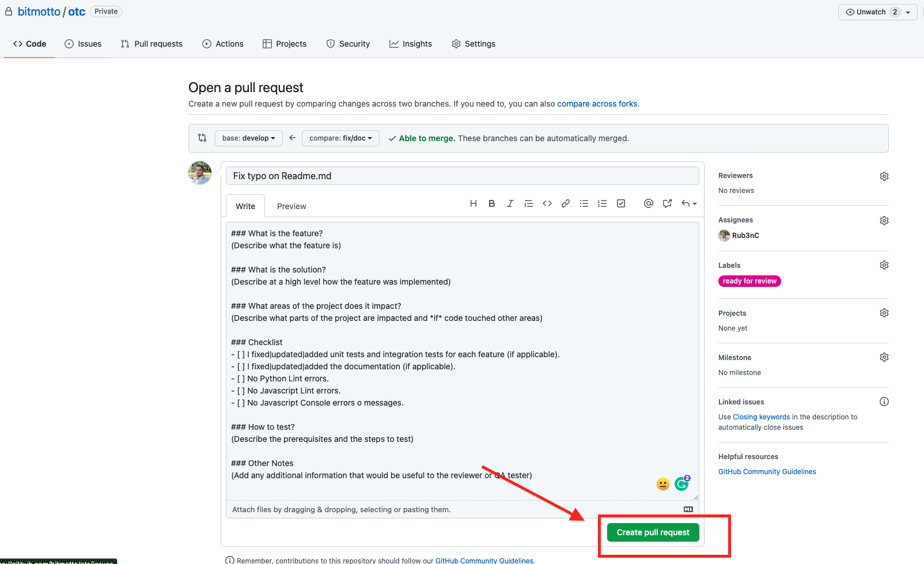Open saved replies arrow menu
924x564 pixels.
coord(689,203)
